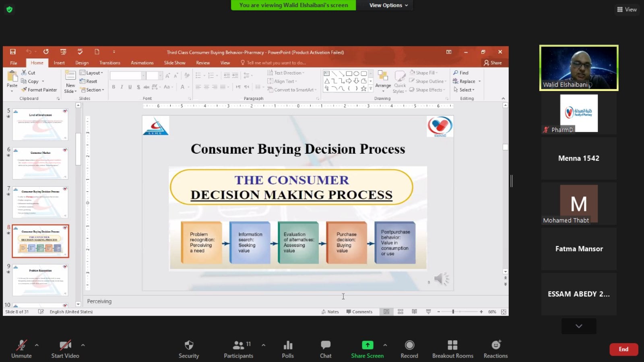Show more participants with down chevron
Image resolution: width=644 pixels, height=362 pixels.
[x=578, y=326]
